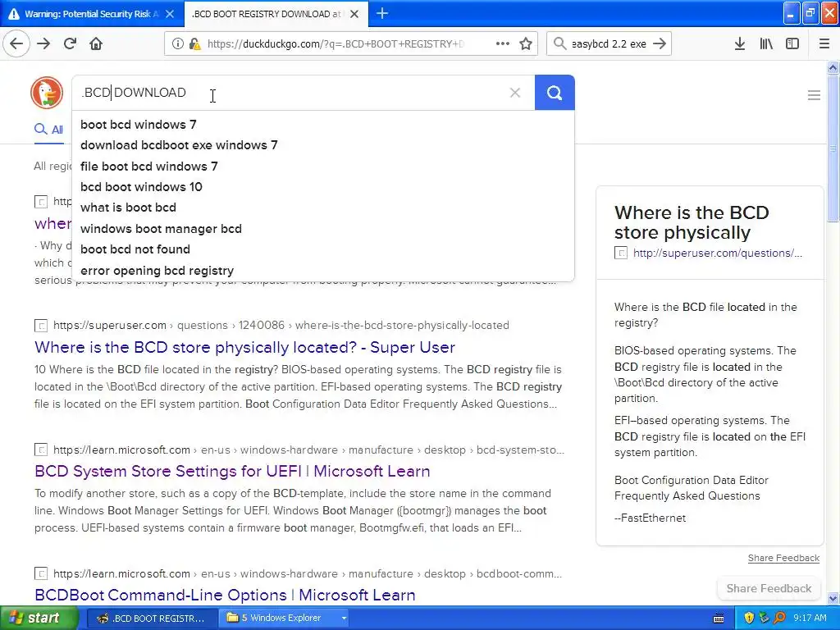The height and width of the screenshot is (630, 840).
Task: Click Where is the BCD store panel heading
Action: coord(692,222)
